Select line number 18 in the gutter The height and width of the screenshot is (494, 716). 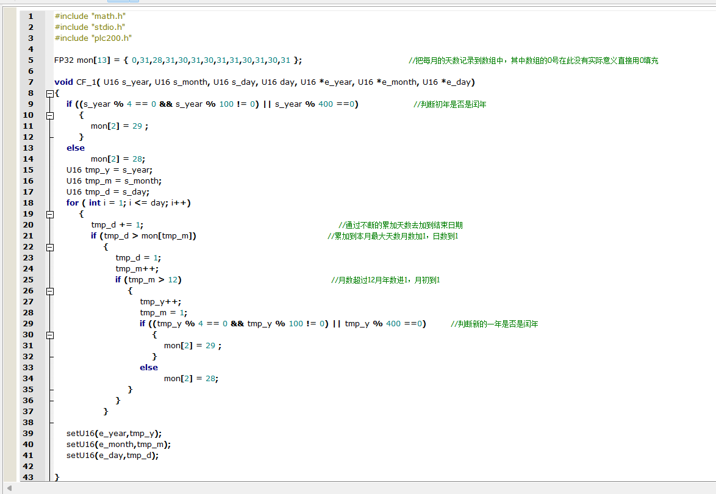click(x=28, y=203)
